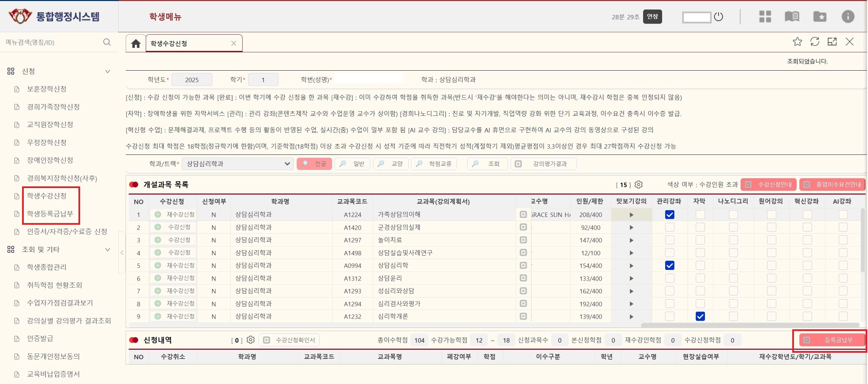This screenshot has height=384, width=868.
Task: Open syllabus icon for 상담윤리
Action: [x=523, y=278]
